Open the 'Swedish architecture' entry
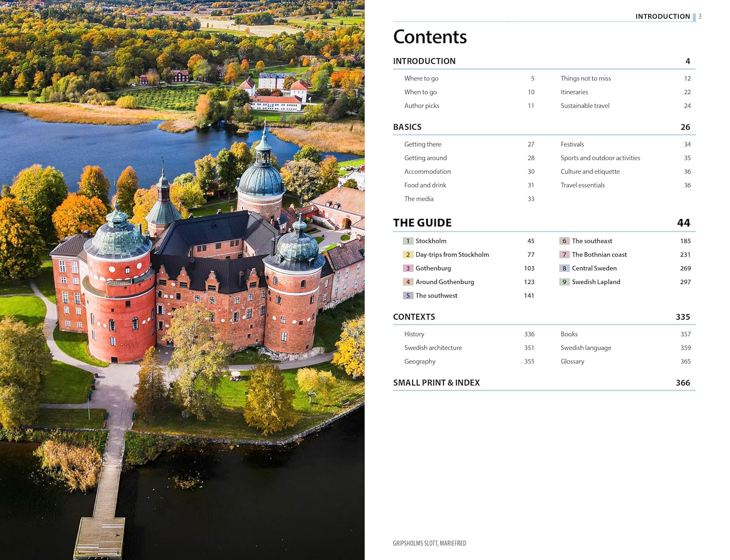The width and height of the screenshot is (730, 560). pos(433,348)
